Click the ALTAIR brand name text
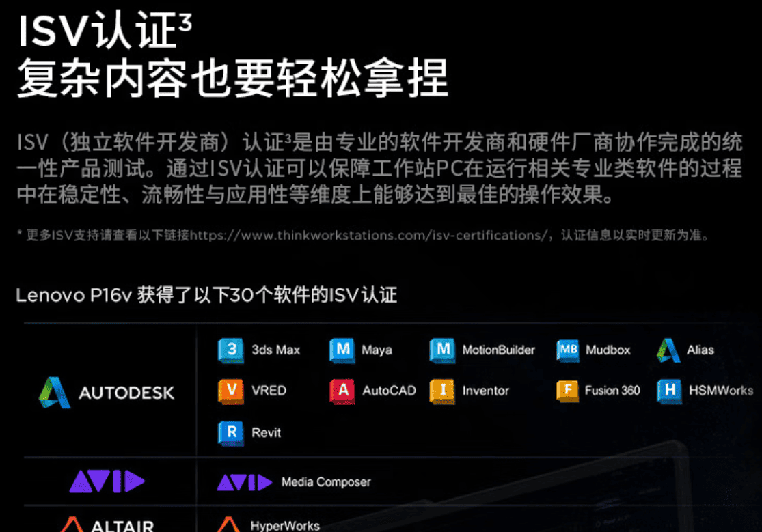 (x=122, y=526)
